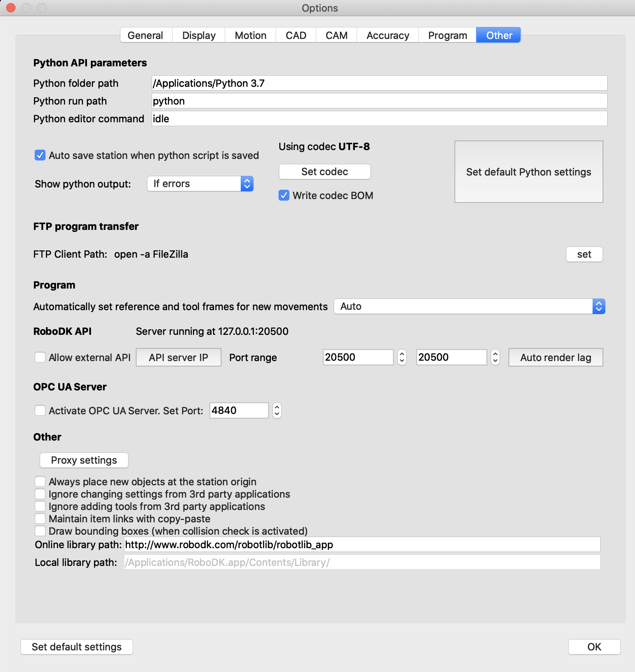Click the Python folder path field
635x672 pixels.
click(x=379, y=83)
